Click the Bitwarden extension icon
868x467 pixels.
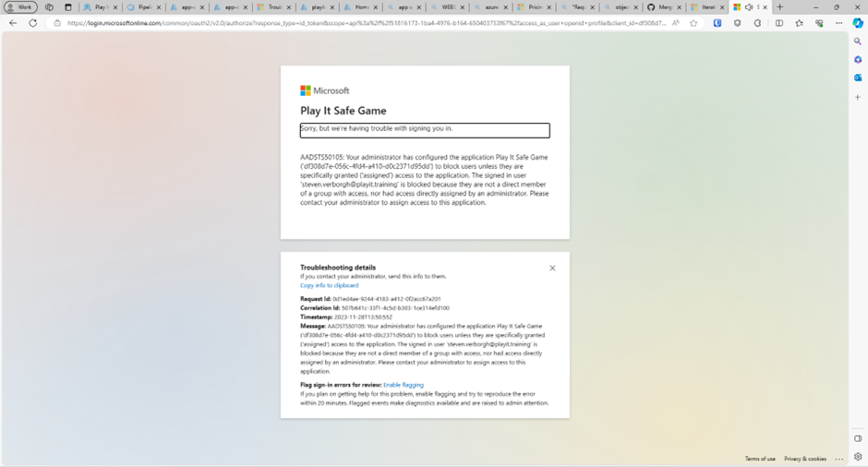click(x=717, y=23)
